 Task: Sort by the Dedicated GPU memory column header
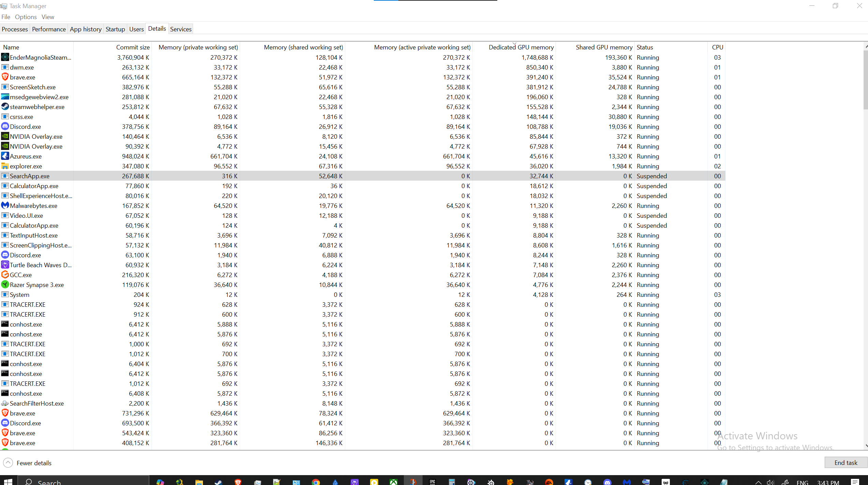[x=514, y=47]
